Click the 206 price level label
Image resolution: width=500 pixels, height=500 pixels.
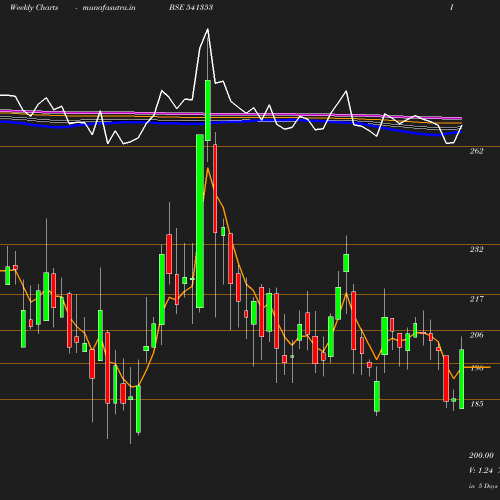pyautogui.click(x=476, y=335)
